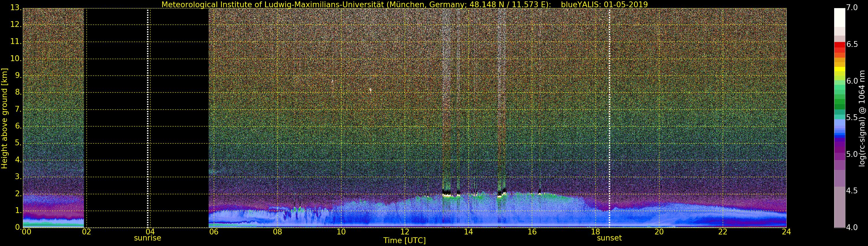Click the 5.5 tick on the color scale

click(852, 117)
